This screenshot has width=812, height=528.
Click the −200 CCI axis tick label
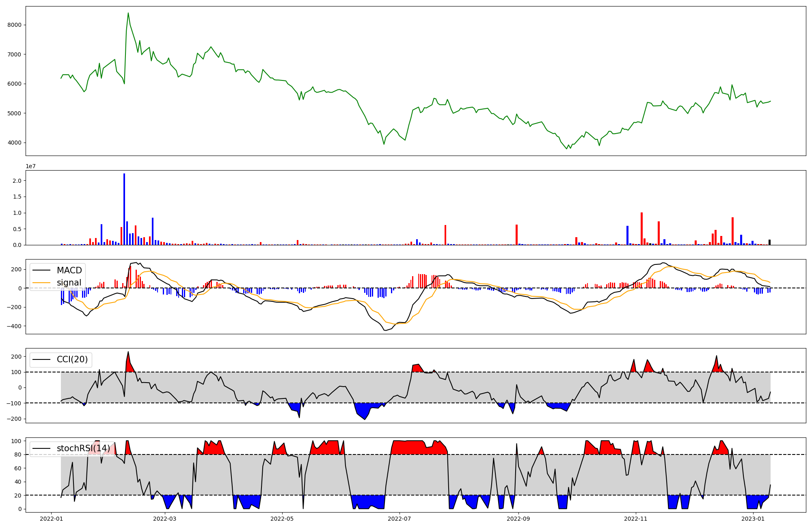click(x=13, y=419)
